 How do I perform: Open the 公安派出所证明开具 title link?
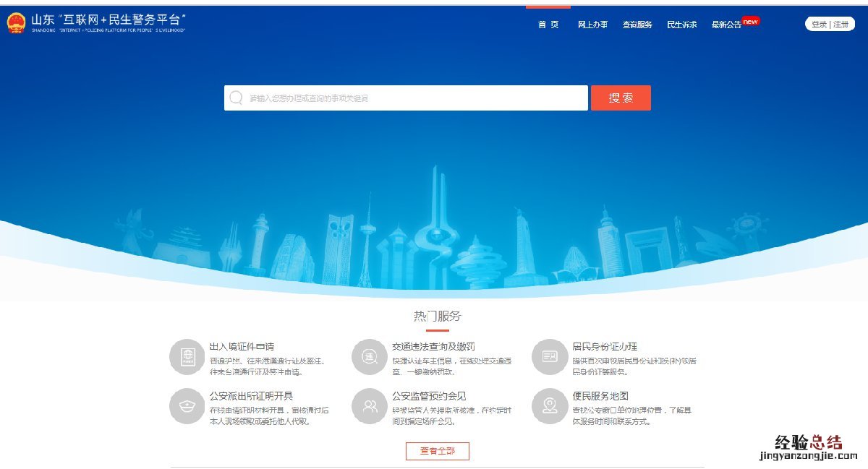tap(251, 396)
